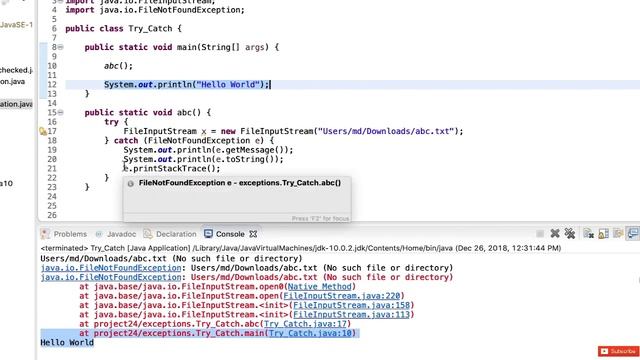This screenshot has height=360, width=640.
Task: Click console line starting with Users/md/Downloads/abc.txt
Action: coord(171,258)
